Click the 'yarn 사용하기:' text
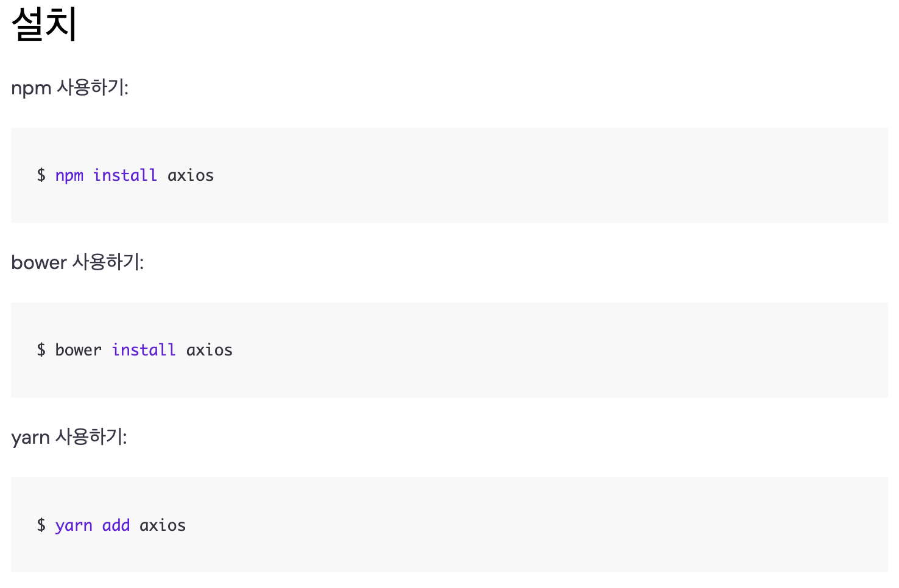This screenshot has width=899, height=588. click(69, 437)
